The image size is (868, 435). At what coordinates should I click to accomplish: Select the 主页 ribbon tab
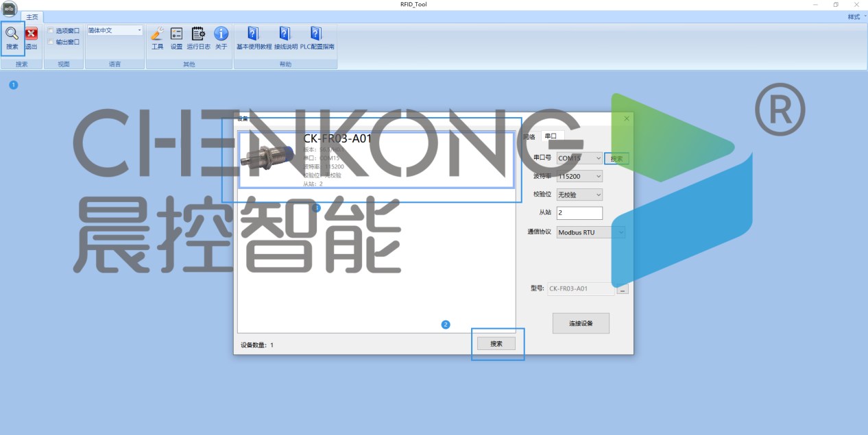32,16
